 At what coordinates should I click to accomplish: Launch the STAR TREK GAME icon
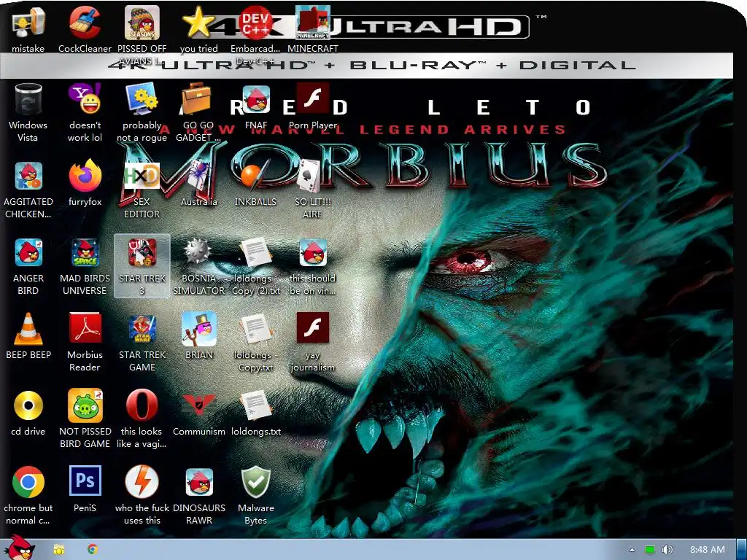tap(142, 329)
